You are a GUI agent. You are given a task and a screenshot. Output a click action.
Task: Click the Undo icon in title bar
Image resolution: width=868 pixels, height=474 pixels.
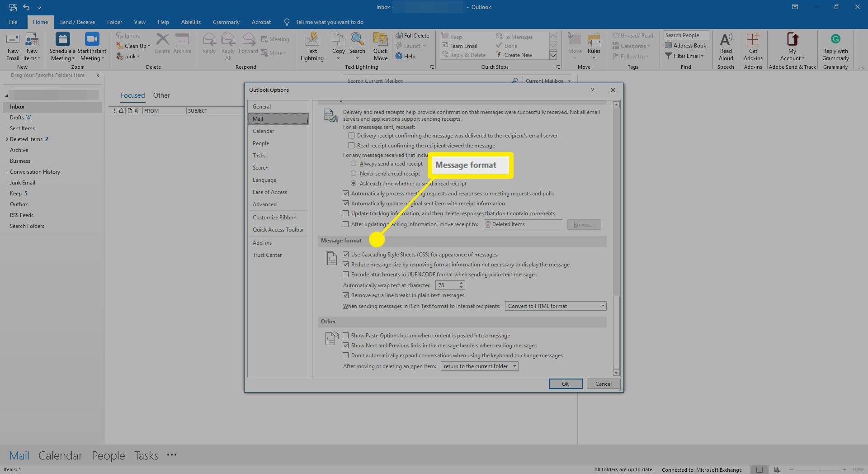(x=26, y=7)
